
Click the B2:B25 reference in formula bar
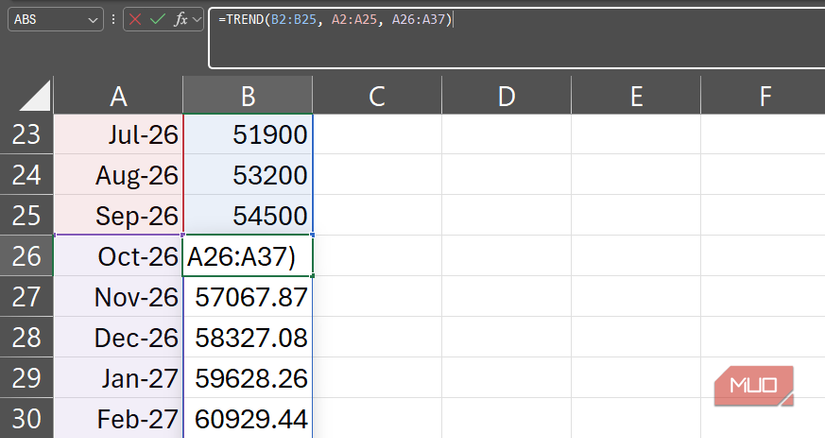[x=294, y=20]
